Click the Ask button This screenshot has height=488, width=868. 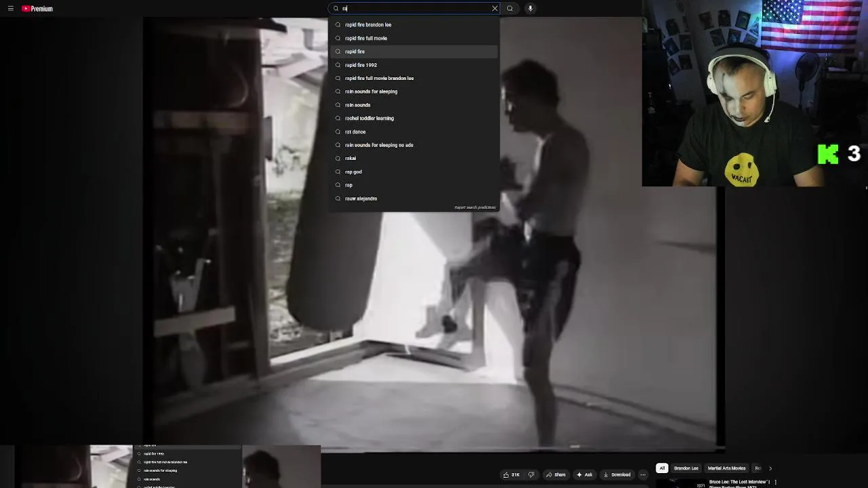pyautogui.click(x=585, y=474)
